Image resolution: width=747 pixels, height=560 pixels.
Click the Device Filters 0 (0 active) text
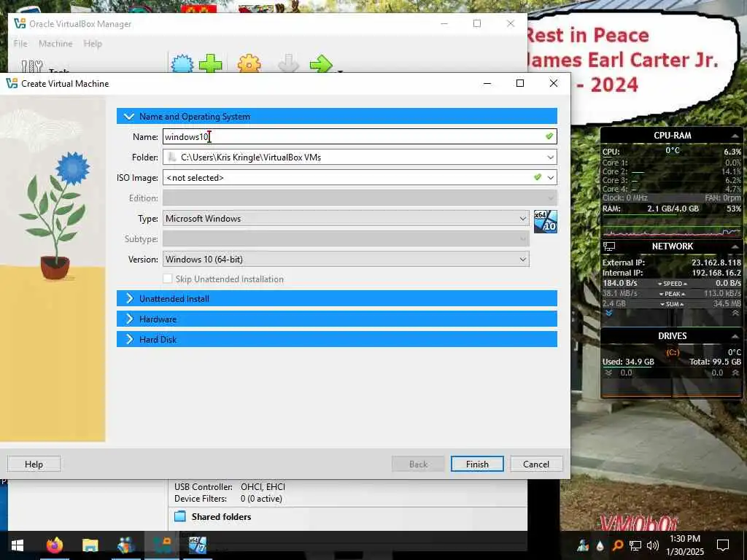[x=228, y=499]
